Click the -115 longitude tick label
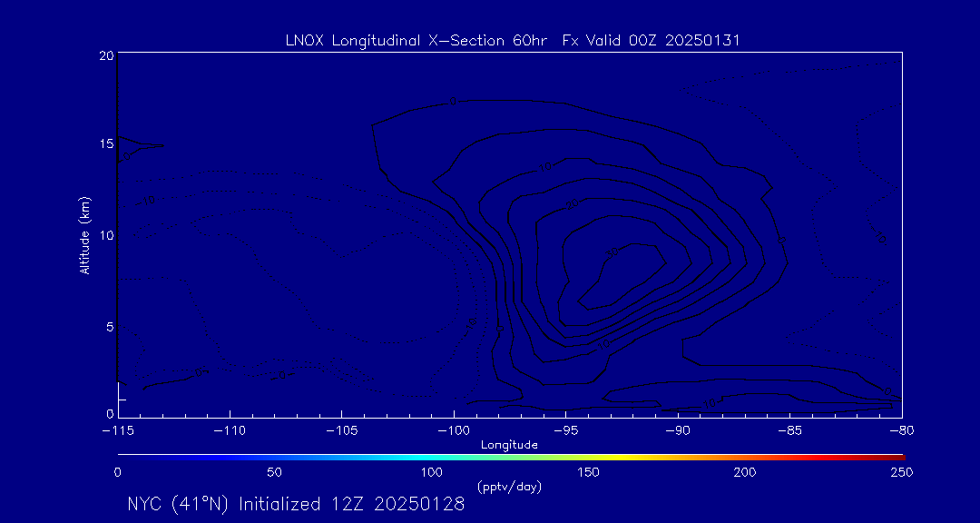This screenshot has width=980, height=523. (118, 431)
